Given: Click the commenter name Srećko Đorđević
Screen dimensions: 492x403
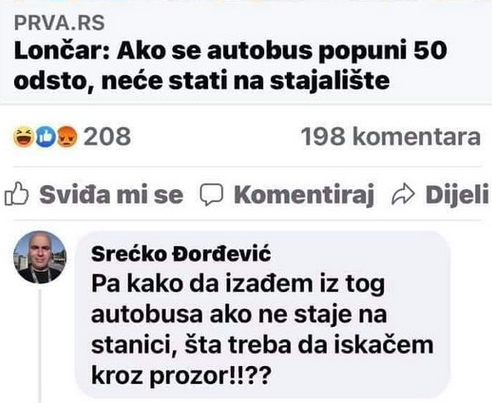Looking at the screenshot, I should coord(181,254).
